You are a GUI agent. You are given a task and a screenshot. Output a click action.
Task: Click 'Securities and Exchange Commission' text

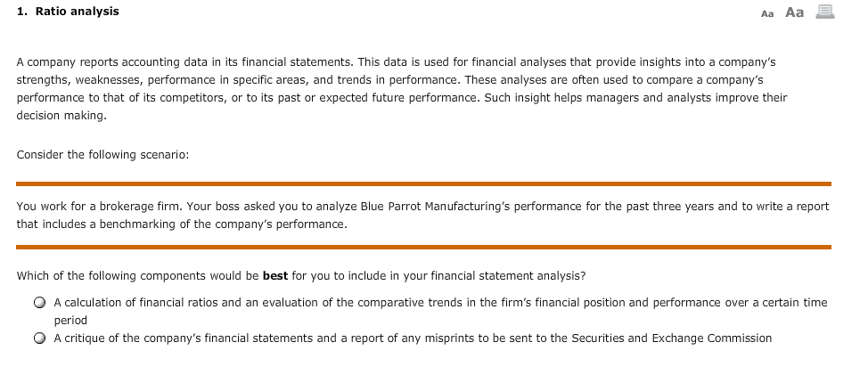(x=671, y=338)
